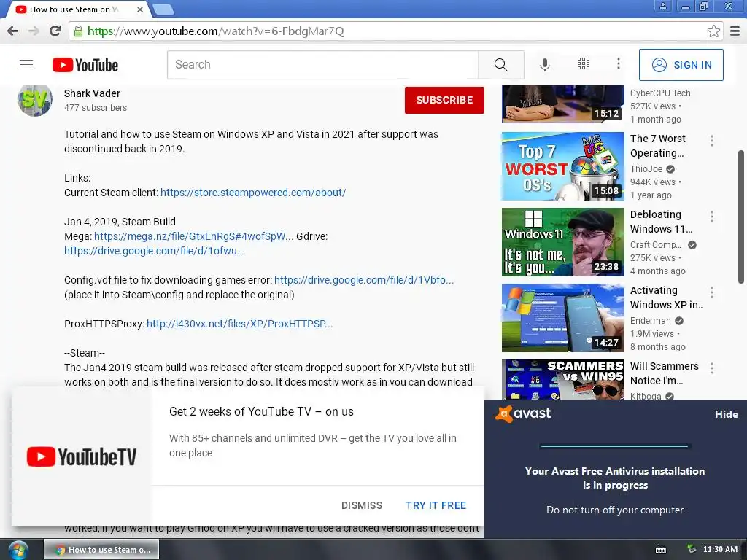
Task: Open the ProxHTTPSProxy i430vx.net link
Action: pos(239,324)
